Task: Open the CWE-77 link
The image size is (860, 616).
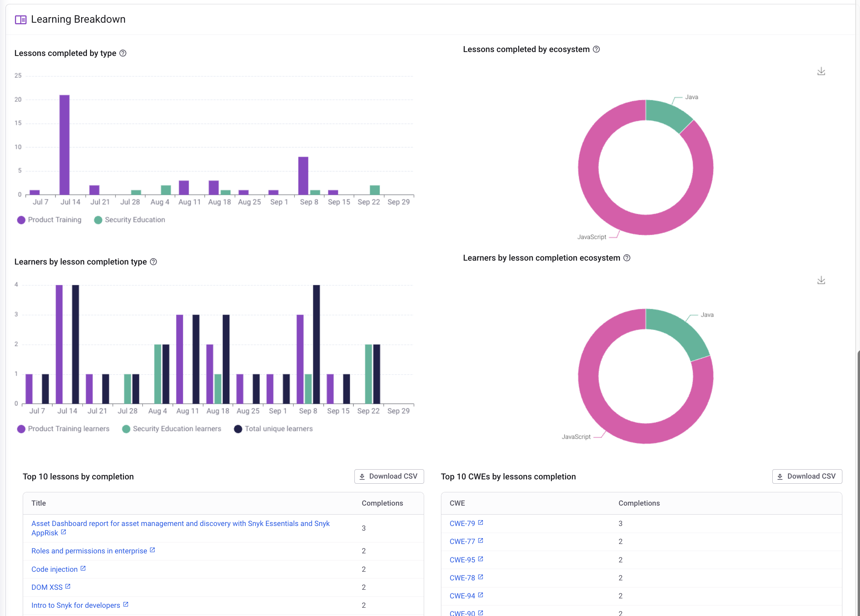Action: point(462,542)
